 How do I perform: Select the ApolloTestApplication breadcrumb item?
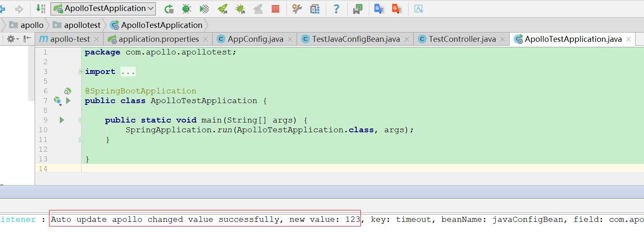tap(156, 25)
